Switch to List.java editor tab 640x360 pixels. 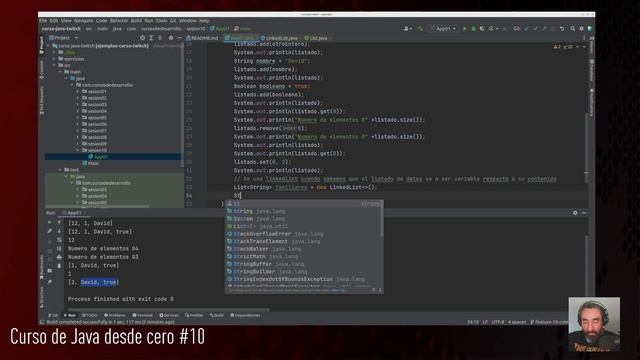point(316,38)
